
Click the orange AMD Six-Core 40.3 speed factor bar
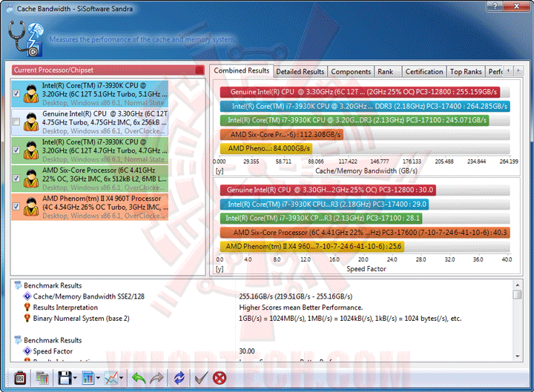click(365, 233)
